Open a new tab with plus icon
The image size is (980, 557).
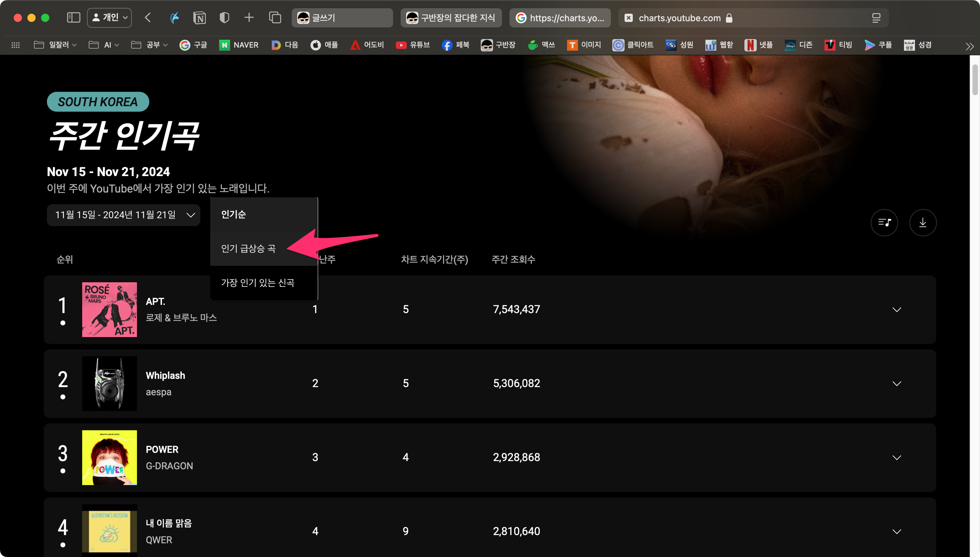point(249,17)
